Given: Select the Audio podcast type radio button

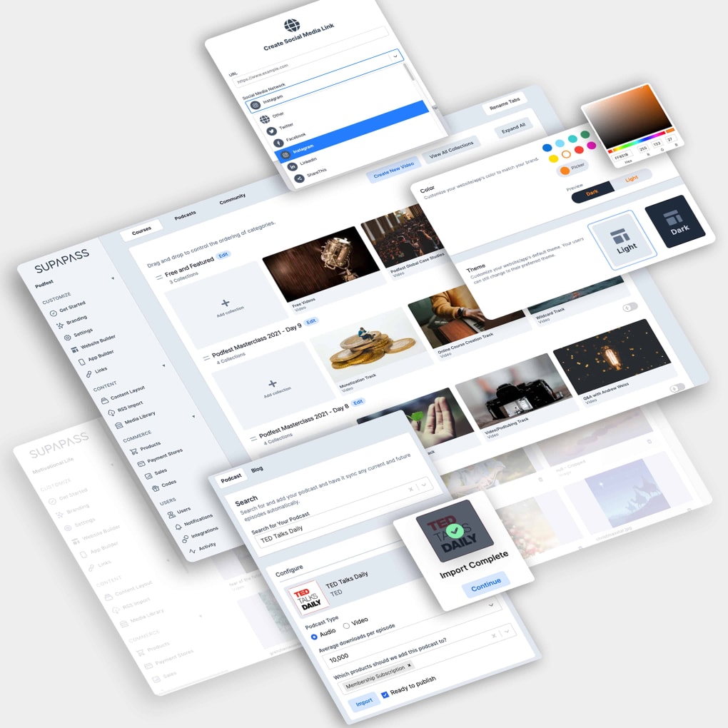Looking at the screenshot, I should coord(314,637).
